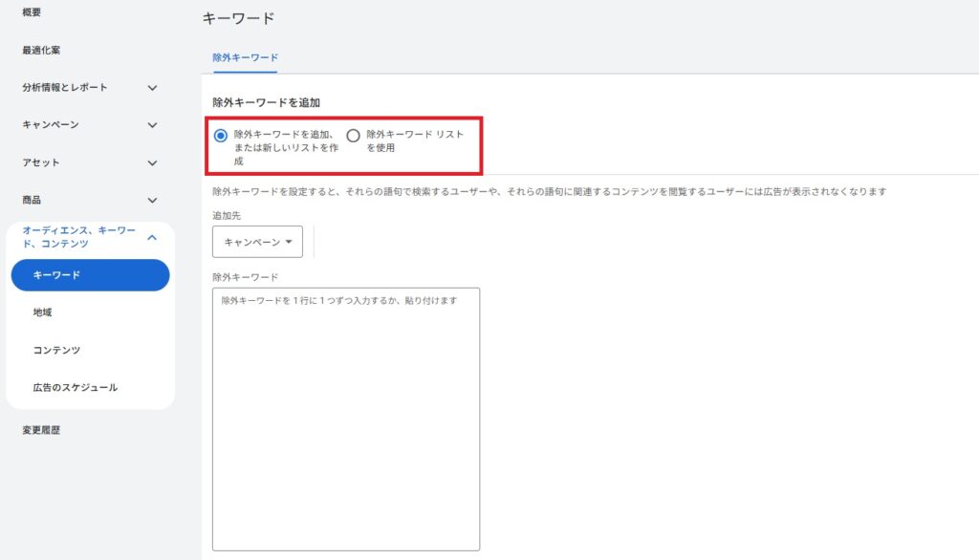Open 地域 sidebar item
The width and height of the screenshot is (979, 560).
[42, 312]
